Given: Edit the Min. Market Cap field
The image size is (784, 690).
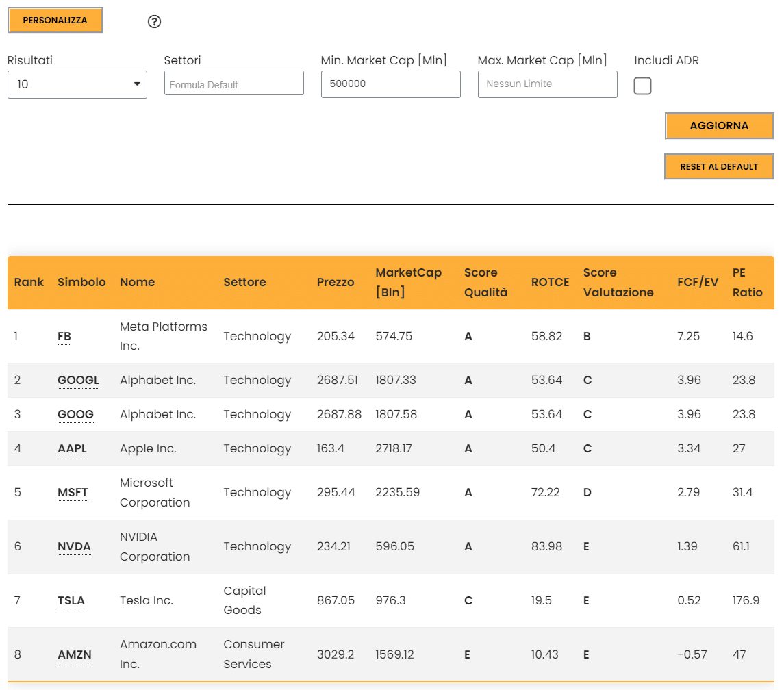Looking at the screenshot, I should [390, 84].
